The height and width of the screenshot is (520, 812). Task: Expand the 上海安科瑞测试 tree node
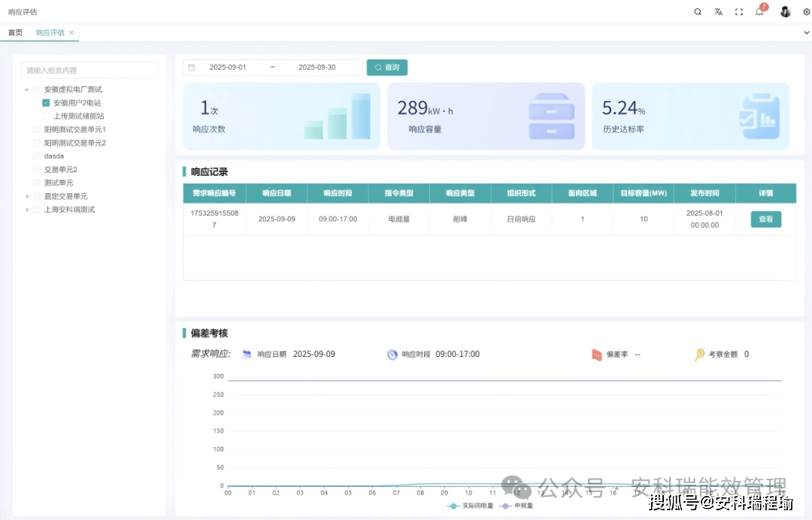point(27,210)
